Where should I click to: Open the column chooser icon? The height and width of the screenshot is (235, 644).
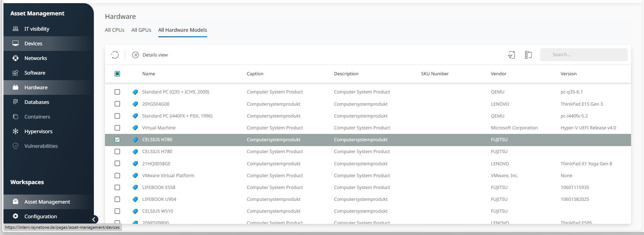click(528, 55)
